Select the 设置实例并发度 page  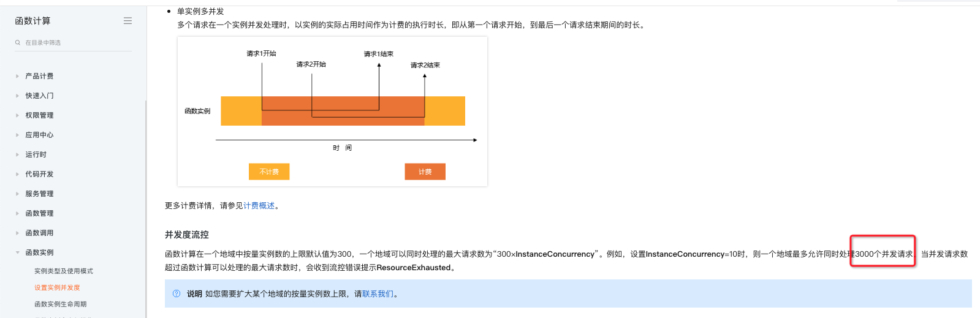pos(57,287)
